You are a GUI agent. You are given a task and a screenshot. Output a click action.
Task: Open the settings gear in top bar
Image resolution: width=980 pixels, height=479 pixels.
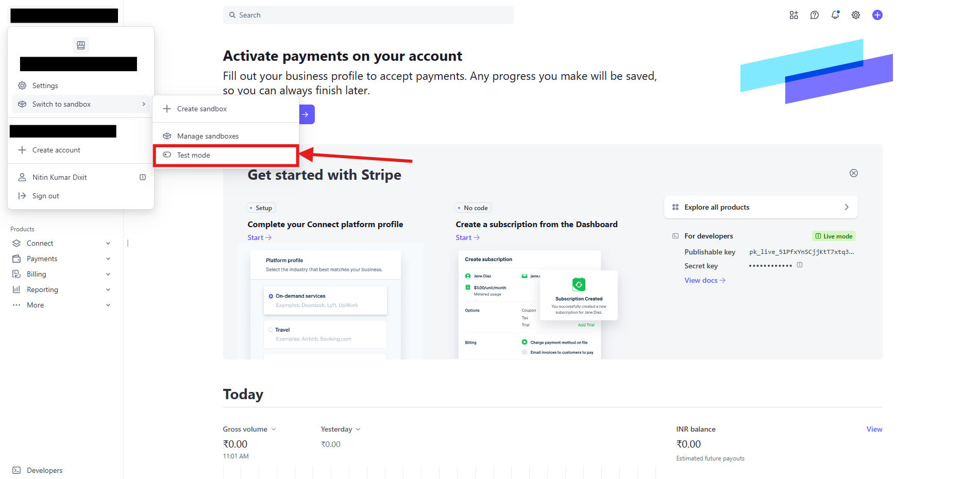pyautogui.click(x=856, y=15)
